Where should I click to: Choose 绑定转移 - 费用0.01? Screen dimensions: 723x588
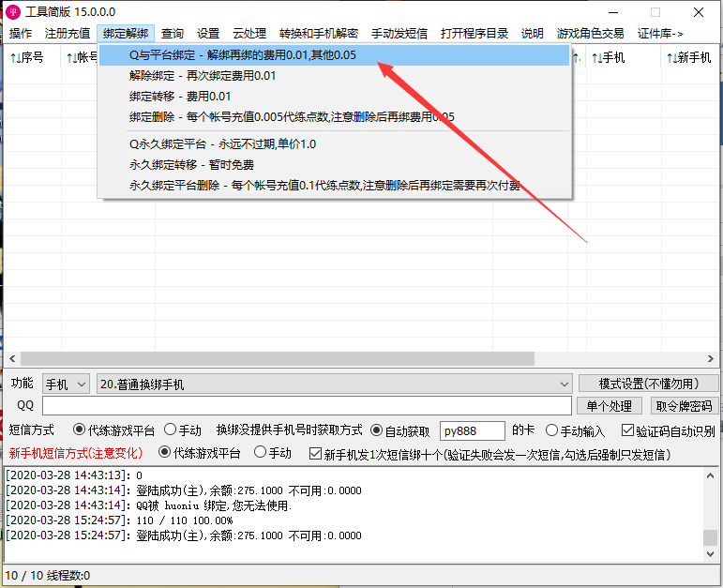tap(334, 97)
